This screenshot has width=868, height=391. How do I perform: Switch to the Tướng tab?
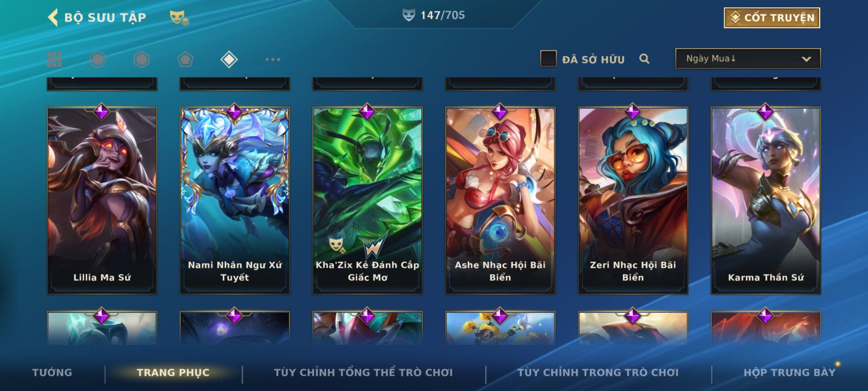[52, 373]
